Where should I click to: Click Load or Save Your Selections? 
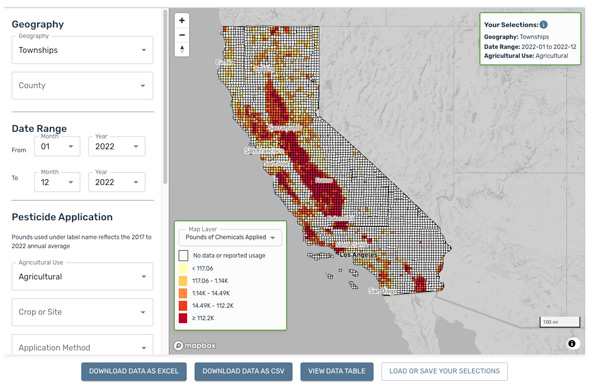pos(444,371)
